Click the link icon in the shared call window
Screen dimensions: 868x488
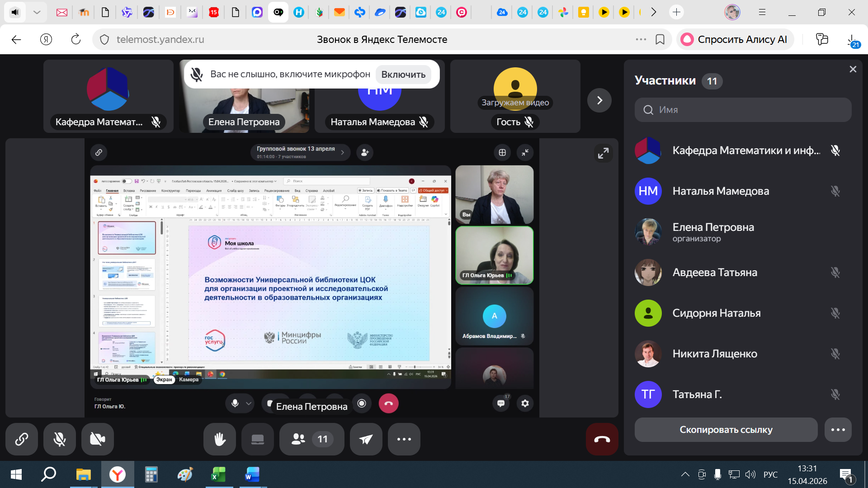click(99, 153)
